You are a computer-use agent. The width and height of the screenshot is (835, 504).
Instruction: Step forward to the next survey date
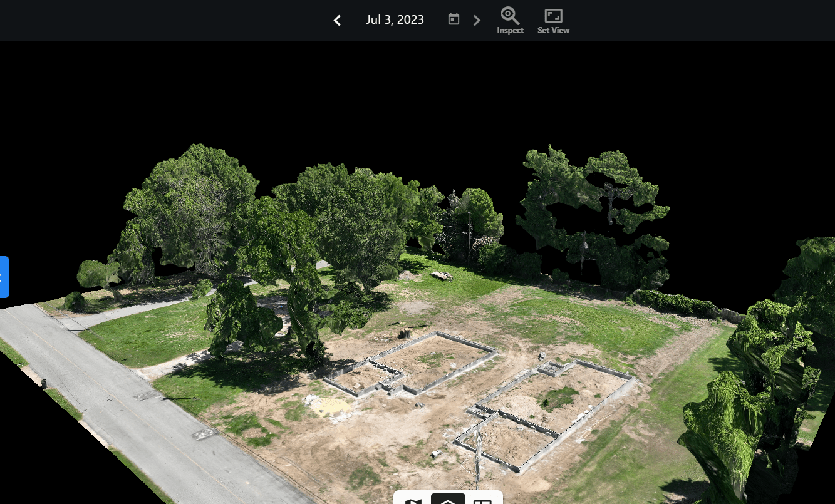click(477, 20)
